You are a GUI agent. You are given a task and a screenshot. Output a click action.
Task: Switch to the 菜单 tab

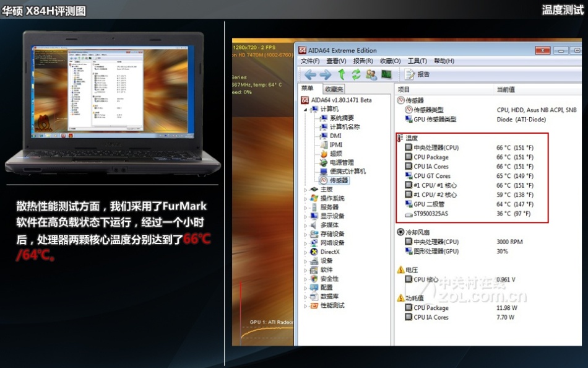coord(308,88)
